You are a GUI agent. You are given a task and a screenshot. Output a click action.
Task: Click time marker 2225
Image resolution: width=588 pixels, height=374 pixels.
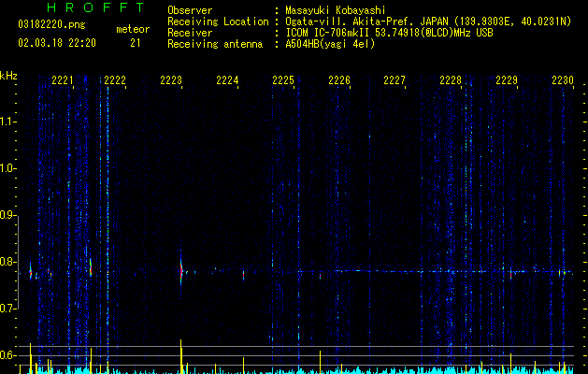point(283,80)
